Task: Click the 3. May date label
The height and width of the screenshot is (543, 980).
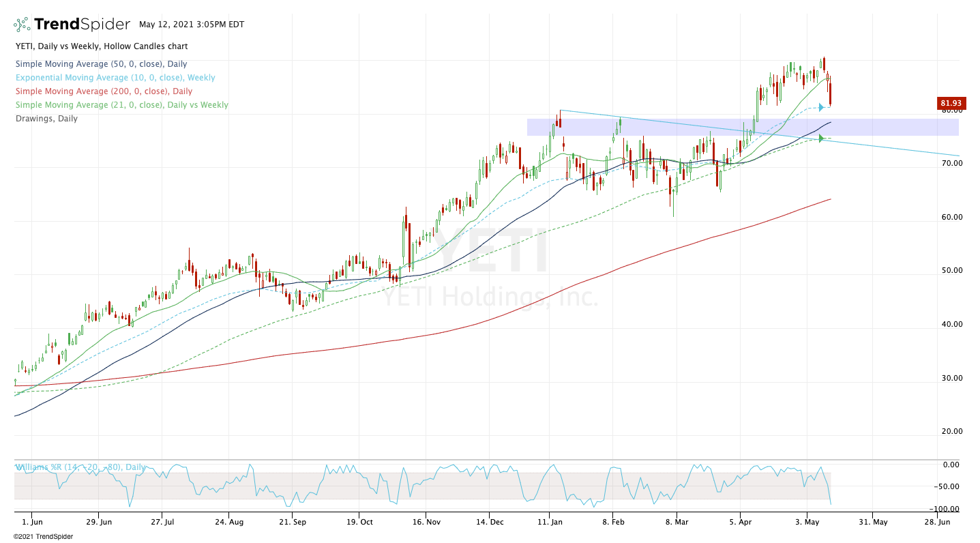Action: (x=807, y=523)
